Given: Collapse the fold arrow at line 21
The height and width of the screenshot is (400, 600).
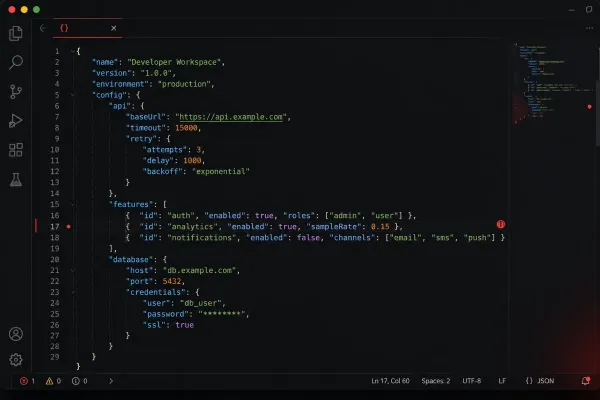Looking at the screenshot, I should click(72, 271).
